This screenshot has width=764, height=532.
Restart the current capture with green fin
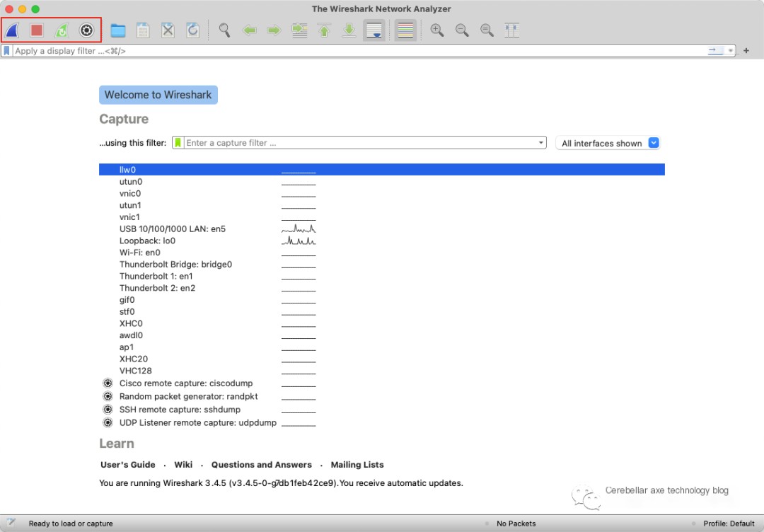(x=62, y=30)
